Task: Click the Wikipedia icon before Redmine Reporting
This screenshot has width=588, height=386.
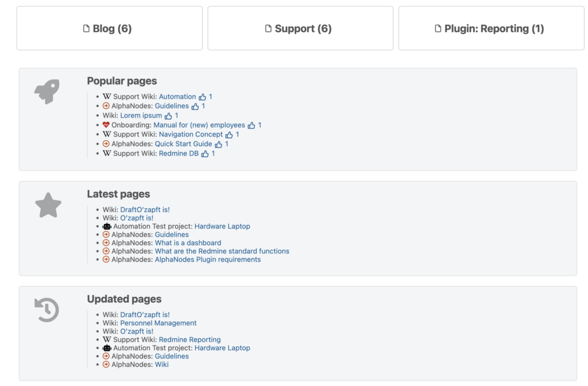Action: 107,339
